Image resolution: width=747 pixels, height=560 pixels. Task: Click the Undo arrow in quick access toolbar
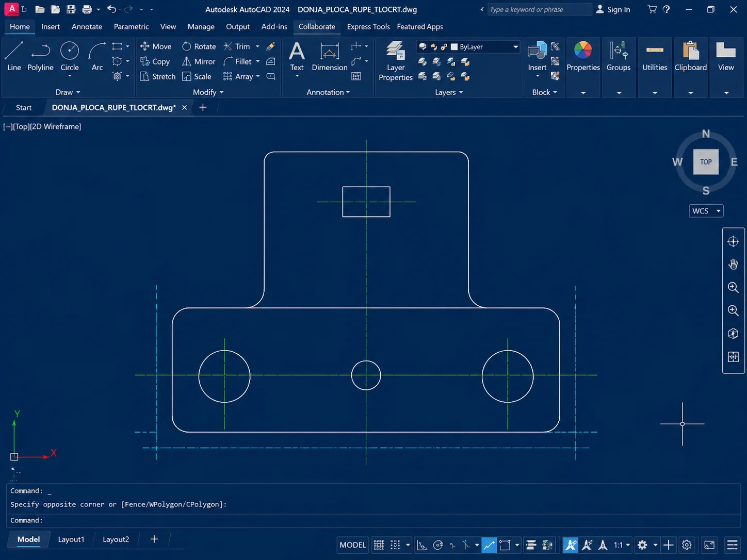click(111, 9)
